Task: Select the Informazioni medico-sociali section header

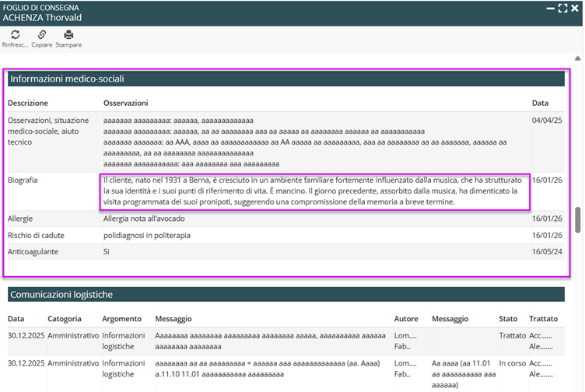Action: point(67,79)
